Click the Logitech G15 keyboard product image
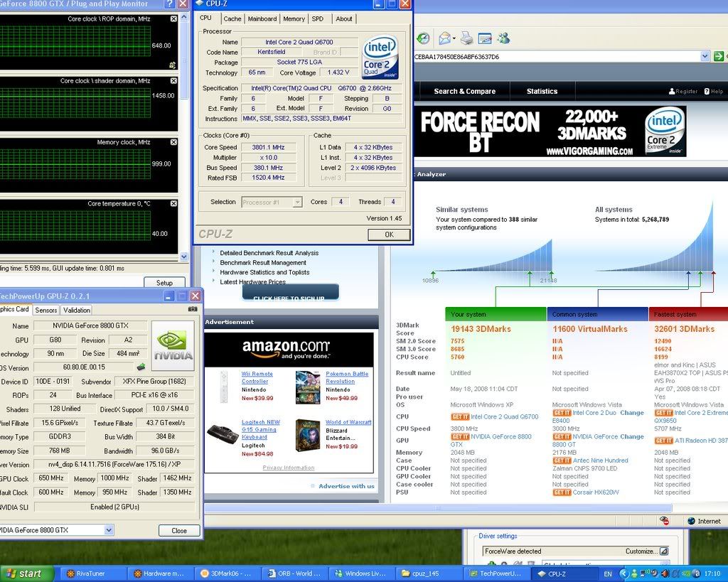The width and height of the screenshot is (728, 582). click(223, 433)
